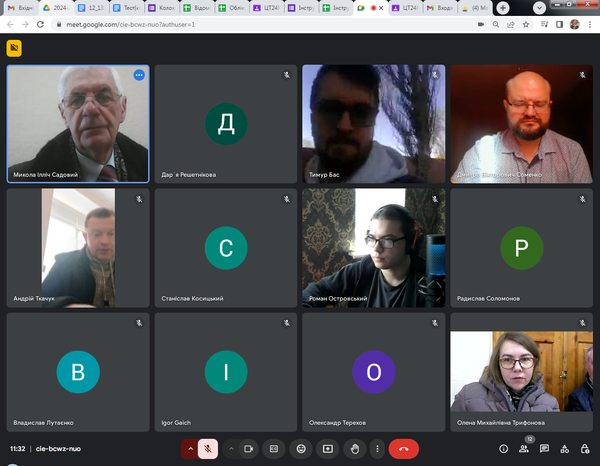Turn on captions
The height and width of the screenshot is (466, 600).
275,449
